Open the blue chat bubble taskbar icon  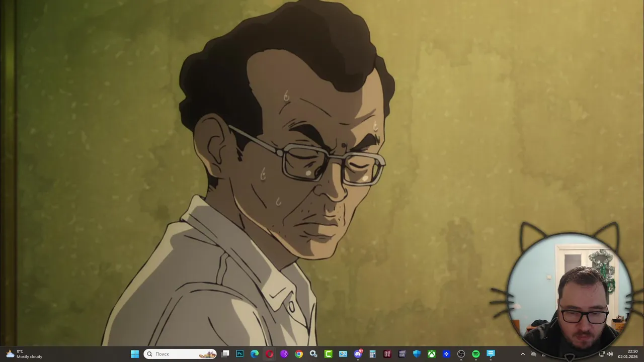click(491, 354)
